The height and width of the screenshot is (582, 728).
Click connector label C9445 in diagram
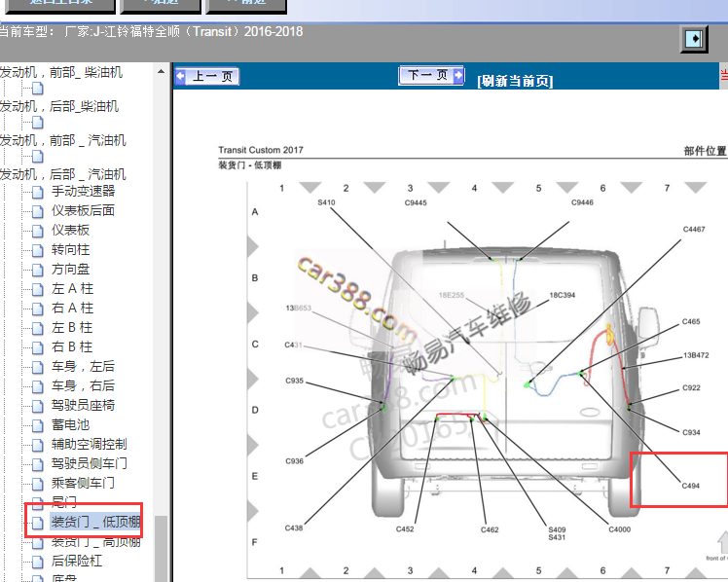pos(416,202)
